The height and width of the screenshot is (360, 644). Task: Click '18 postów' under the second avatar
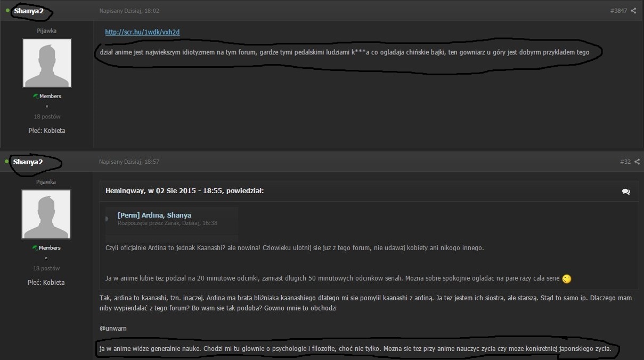pos(46,268)
